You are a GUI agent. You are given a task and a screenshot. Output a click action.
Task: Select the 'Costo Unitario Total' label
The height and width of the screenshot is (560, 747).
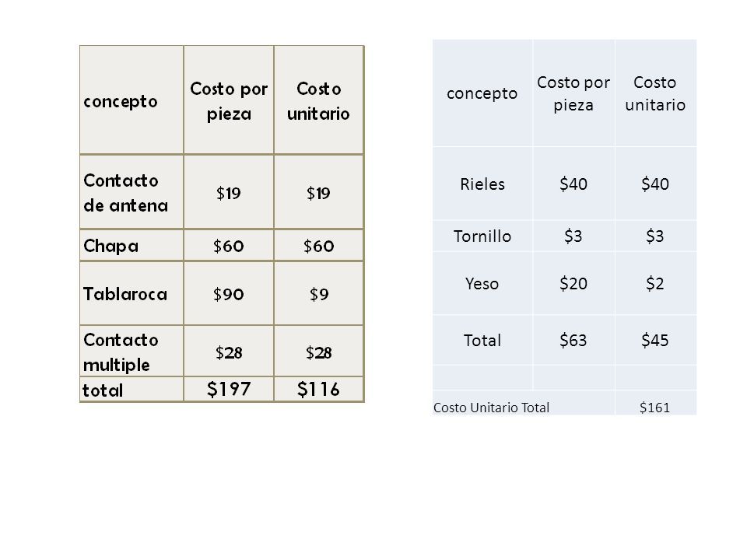coord(491,408)
